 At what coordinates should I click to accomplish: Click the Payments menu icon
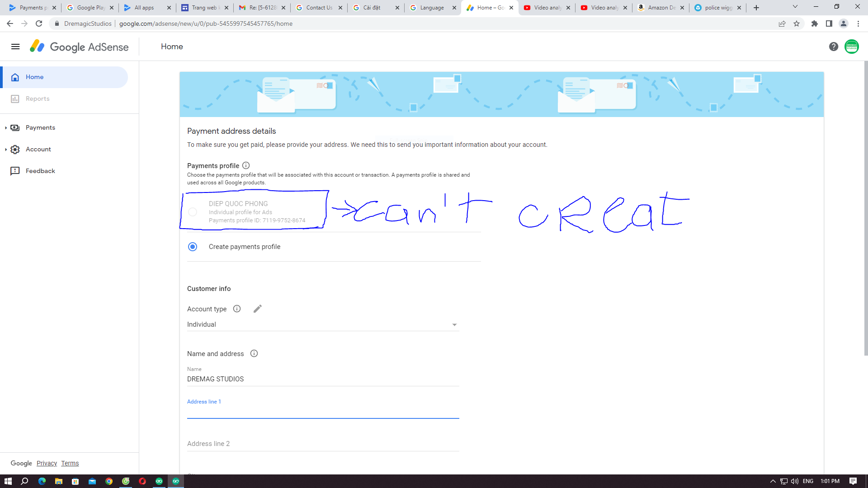[x=15, y=127]
